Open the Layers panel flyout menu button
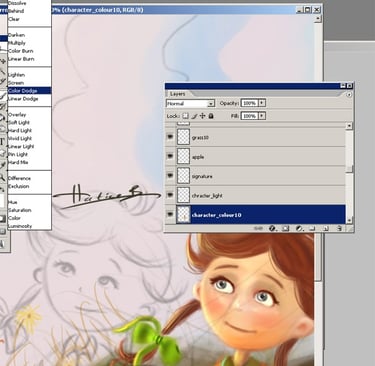This screenshot has height=366, width=375. click(x=349, y=95)
